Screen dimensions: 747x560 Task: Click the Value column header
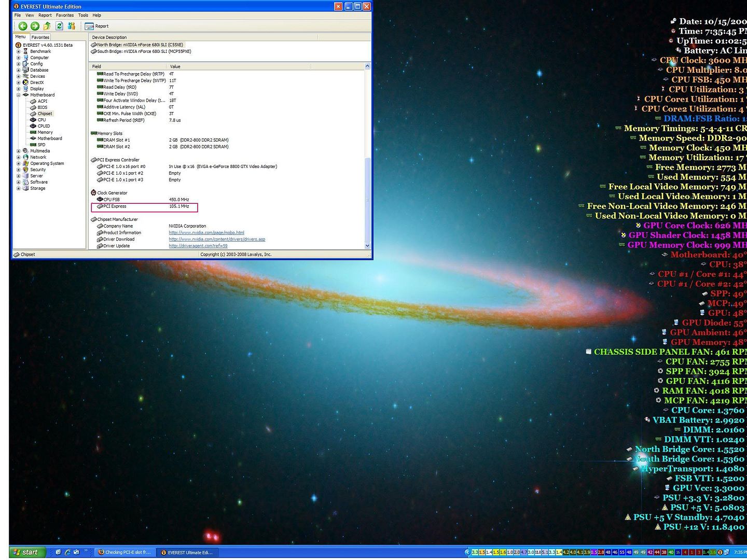tap(239, 66)
